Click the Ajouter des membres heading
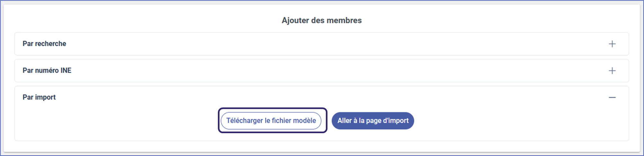Screen dimensions: 644x156 [322, 20]
